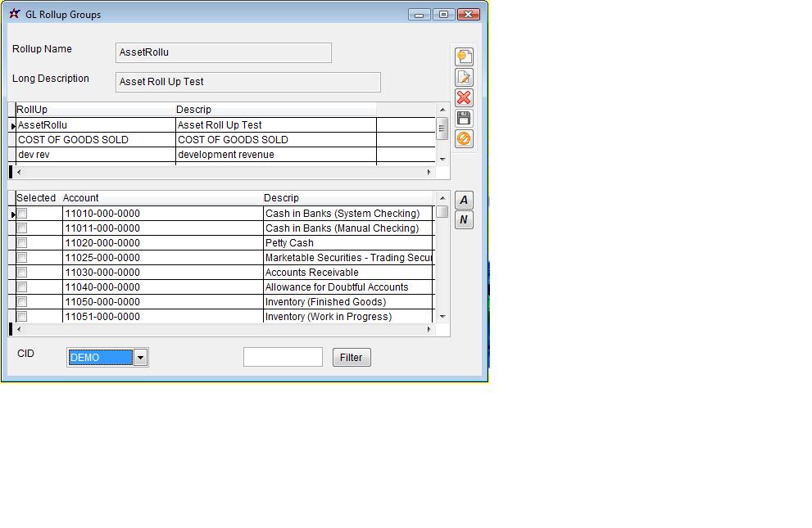Click the orange Cancel icon
812x528 pixels.
click(x=464, y=139)
